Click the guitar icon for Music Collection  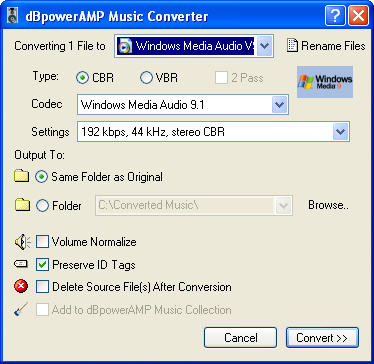pyautogui.click(x=21, y=309)
